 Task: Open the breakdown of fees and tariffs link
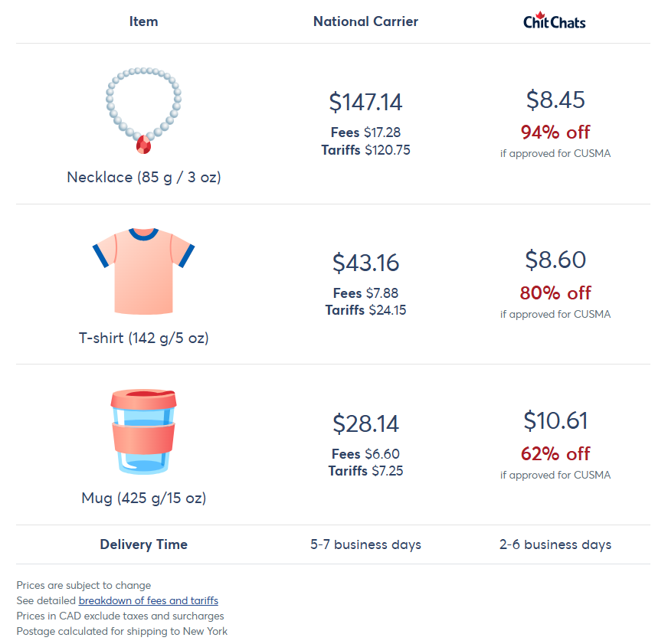pos(149,600)
